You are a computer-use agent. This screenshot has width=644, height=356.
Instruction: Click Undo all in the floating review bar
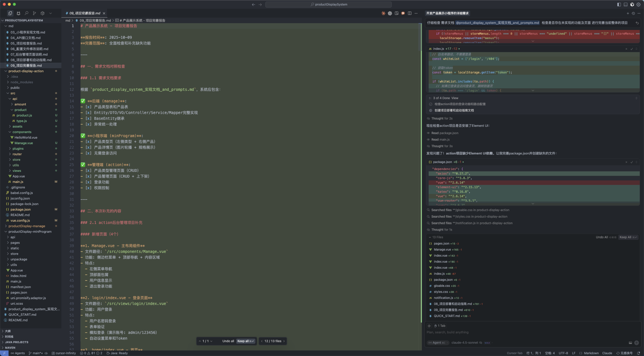click(x=228, y=341)
